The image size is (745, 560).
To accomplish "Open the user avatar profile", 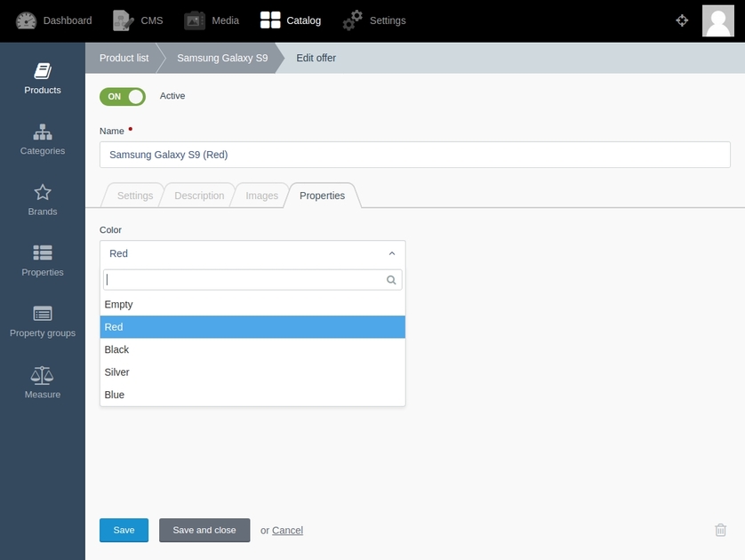I will 718,21.
